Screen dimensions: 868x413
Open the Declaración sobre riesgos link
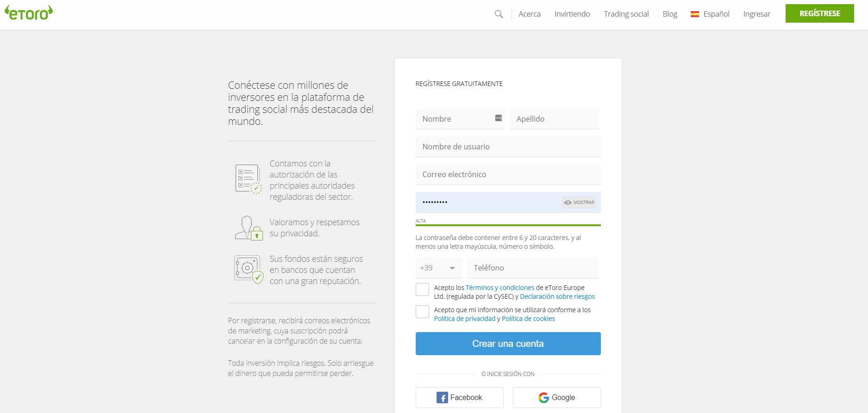557,296
